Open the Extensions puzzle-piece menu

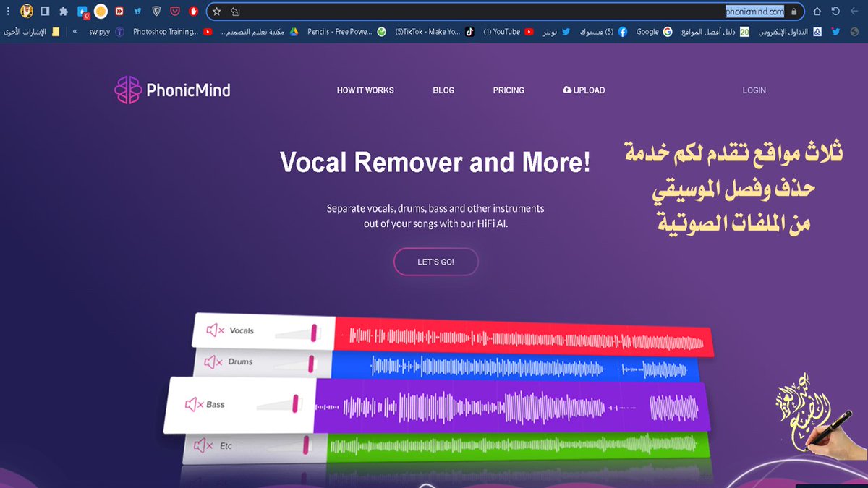(x=64, y=12)
